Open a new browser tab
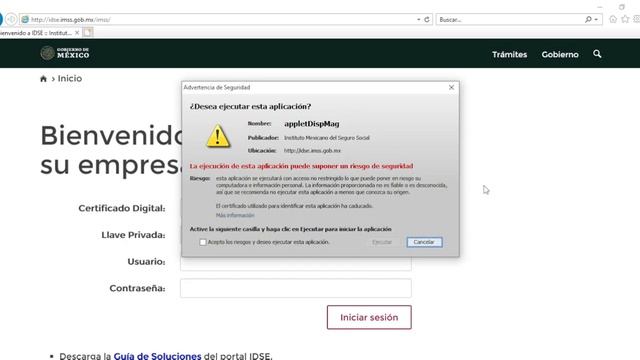 (88, 32)
